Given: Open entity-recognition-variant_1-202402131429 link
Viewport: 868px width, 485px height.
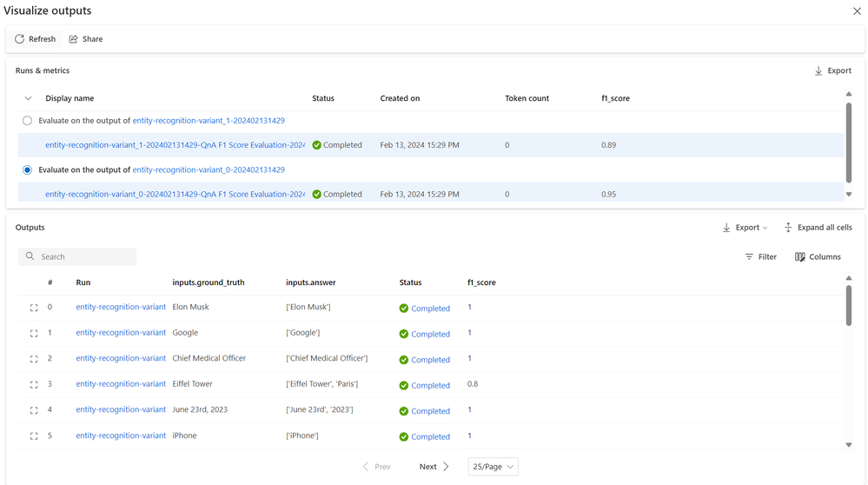Looking at the screenshot, I should 209,121.
